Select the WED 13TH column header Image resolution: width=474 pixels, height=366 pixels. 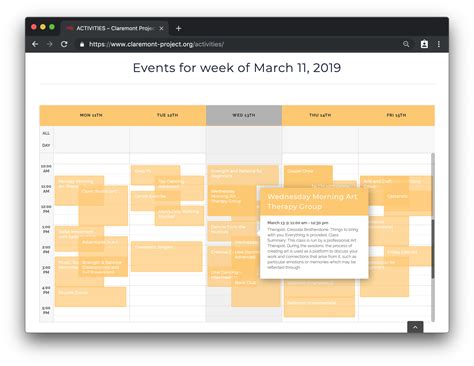[x=244, y=115]
